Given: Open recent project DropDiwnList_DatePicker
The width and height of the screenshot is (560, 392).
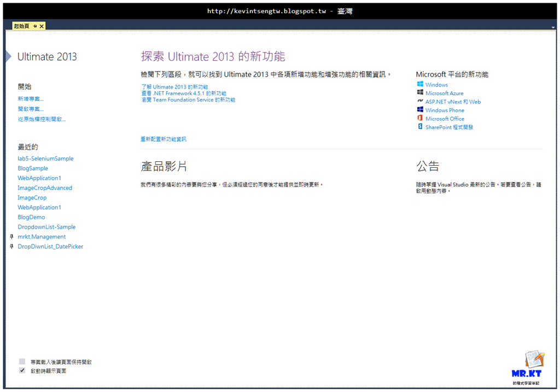Looking at the screenshot, I should [x=50, y=247].
